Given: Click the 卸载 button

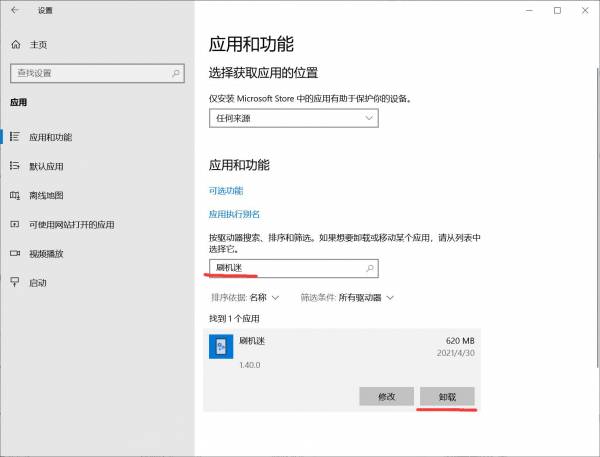Looking at the screenshot, I should click(447, 396).
